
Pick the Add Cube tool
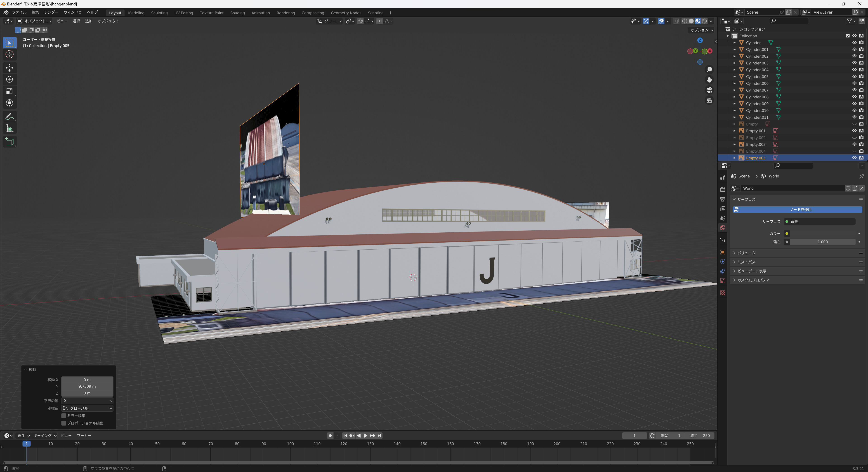pyautogui.click(x=9, y=142)
